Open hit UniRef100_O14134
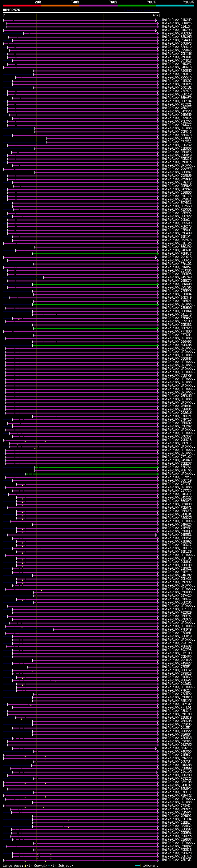Screen dimensions: 197x868 (x=177, y=26)
